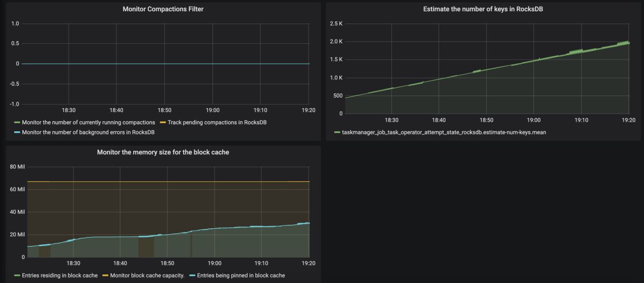Viewport: 644px width, 283px height.
Task: Click 18:40 time label in keys estimate panel
Action: 438,120
